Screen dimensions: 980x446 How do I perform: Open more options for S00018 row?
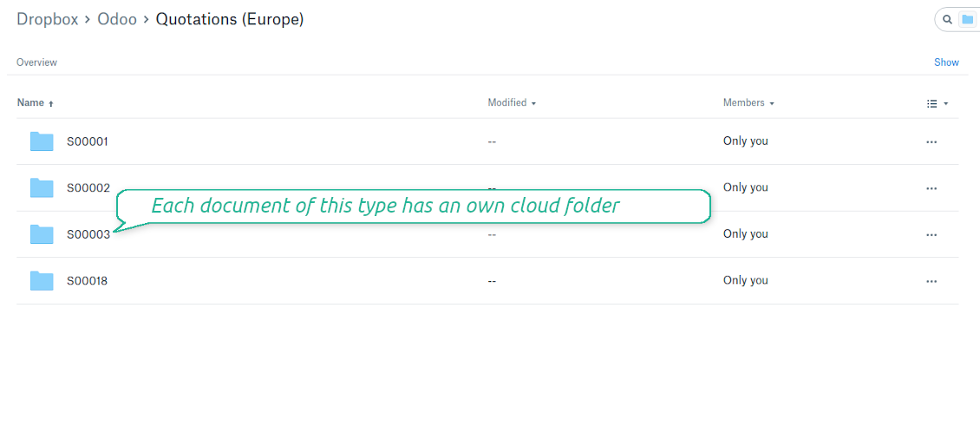coord(931,281)
